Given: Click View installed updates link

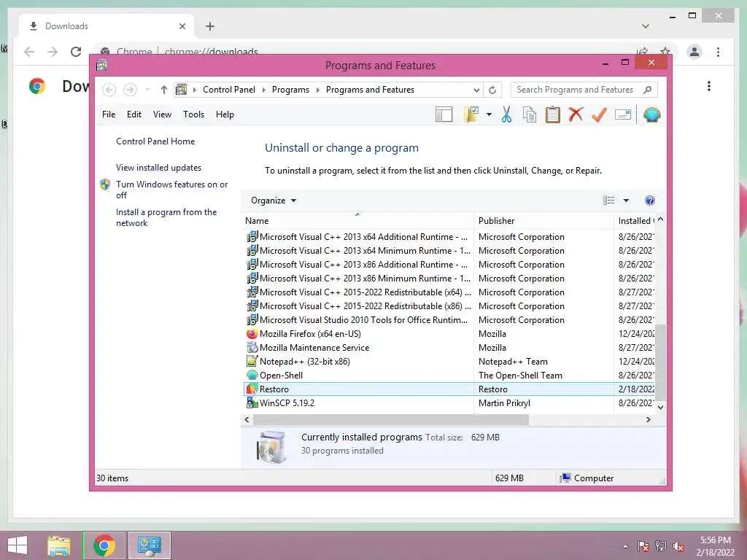Looking at the screenshot, I should (x=158, y=168).
